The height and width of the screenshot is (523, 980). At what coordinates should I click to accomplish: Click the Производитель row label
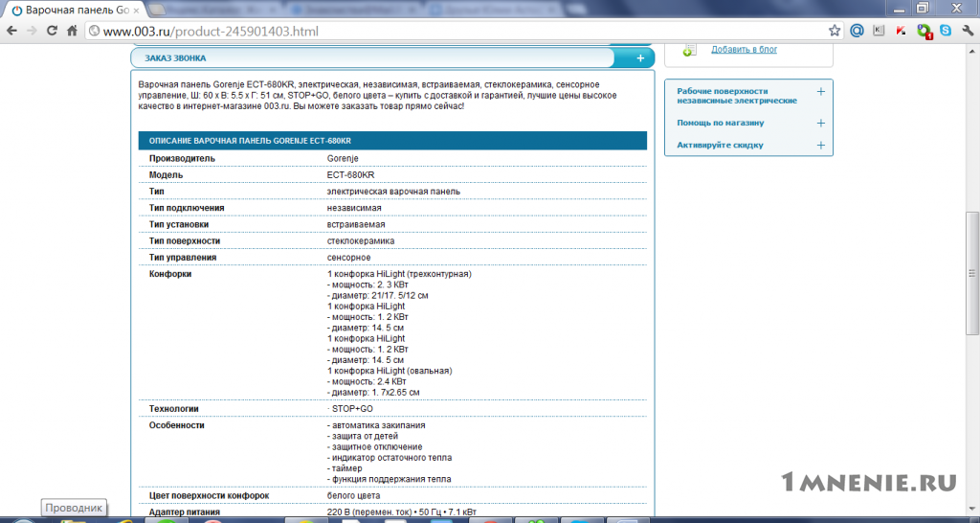[x=182, y=158]
